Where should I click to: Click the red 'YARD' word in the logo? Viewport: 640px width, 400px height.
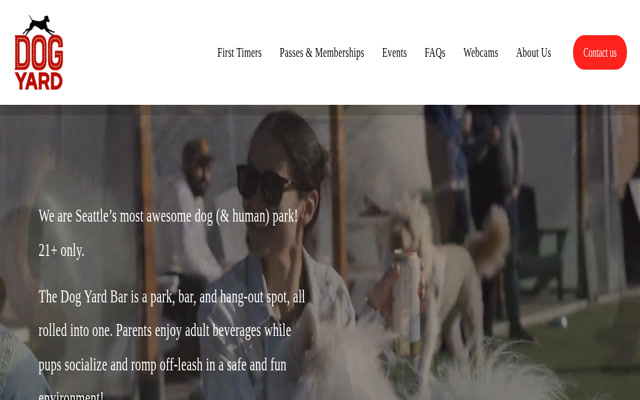tap(39, 78)
